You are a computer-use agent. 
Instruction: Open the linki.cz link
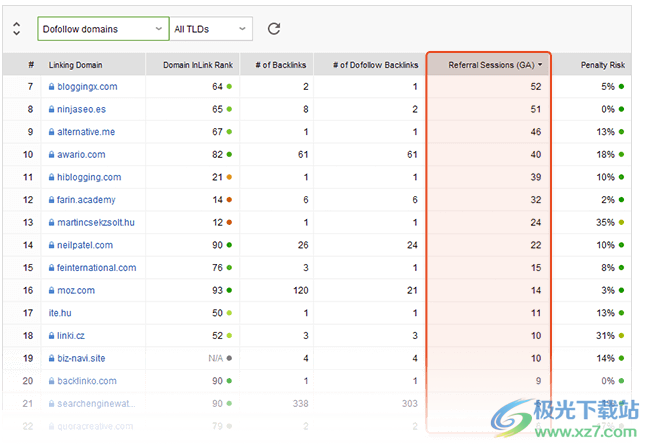tap(71, 336)
